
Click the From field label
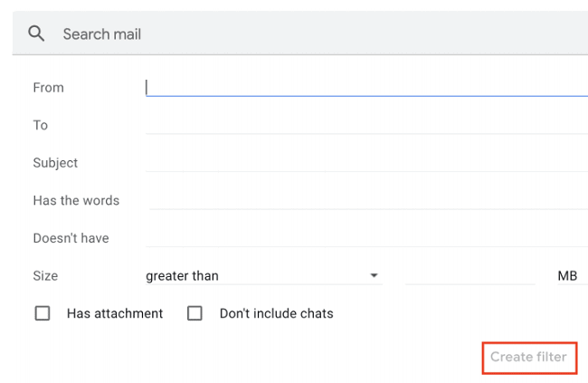pos(48,88)
